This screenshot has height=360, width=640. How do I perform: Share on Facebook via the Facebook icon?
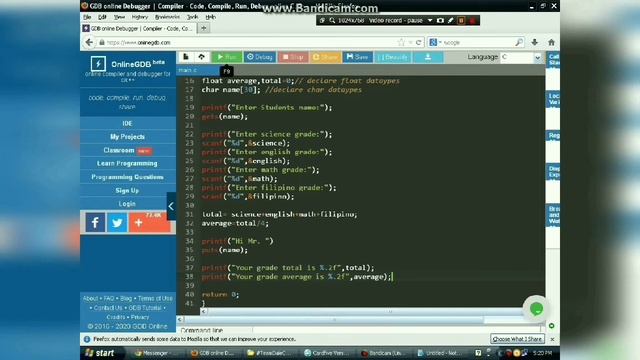click(x=95, y=222)
